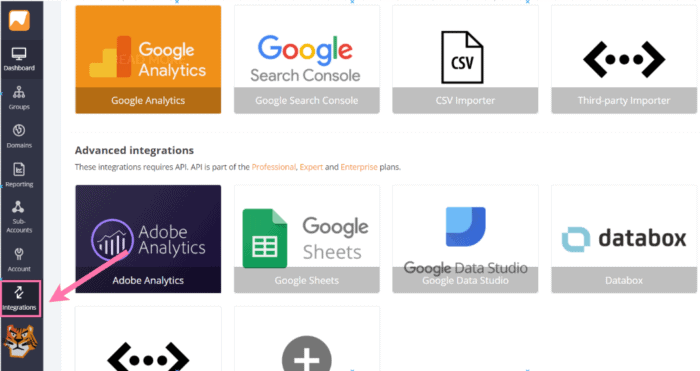The width and height of the screenshot is (700, 371).
Task: Follow the Expert plan link
Action: click(x=311, y=167)
